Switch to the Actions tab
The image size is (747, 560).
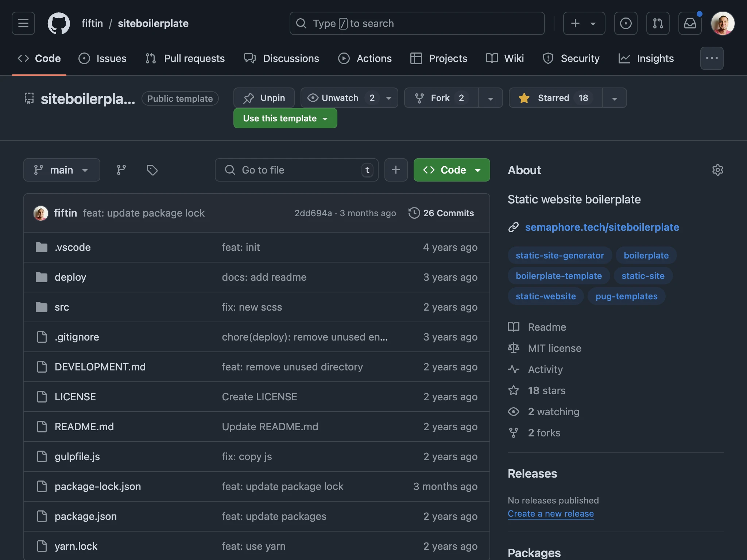pyautogui.click(x=365, y=58)
